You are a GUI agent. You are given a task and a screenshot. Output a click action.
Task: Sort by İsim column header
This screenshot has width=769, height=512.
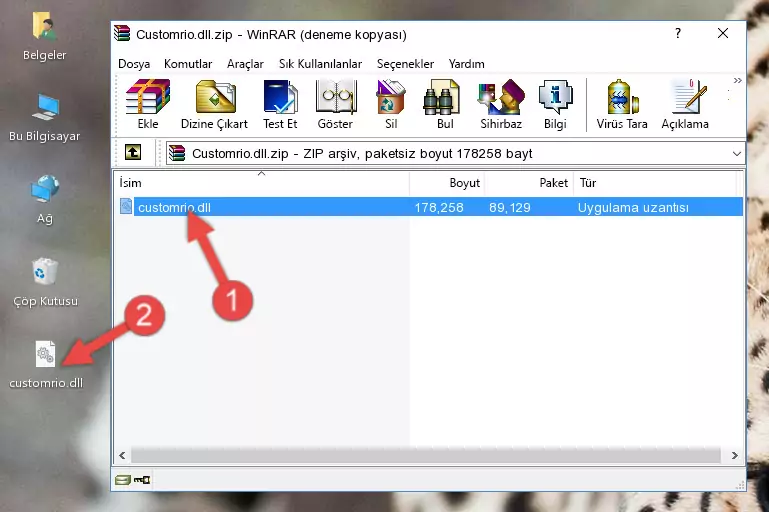click(262, 183)
